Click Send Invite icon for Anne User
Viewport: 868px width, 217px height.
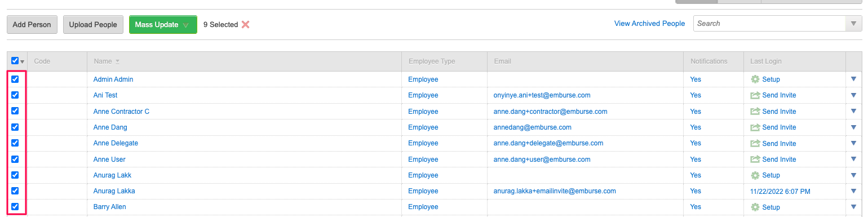[x=755, y=160]
